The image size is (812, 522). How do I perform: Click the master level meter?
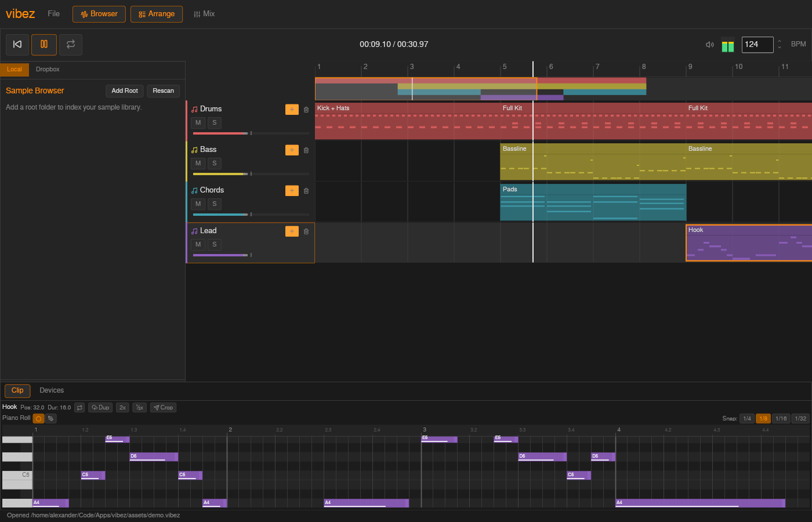(x=728, y=45)
